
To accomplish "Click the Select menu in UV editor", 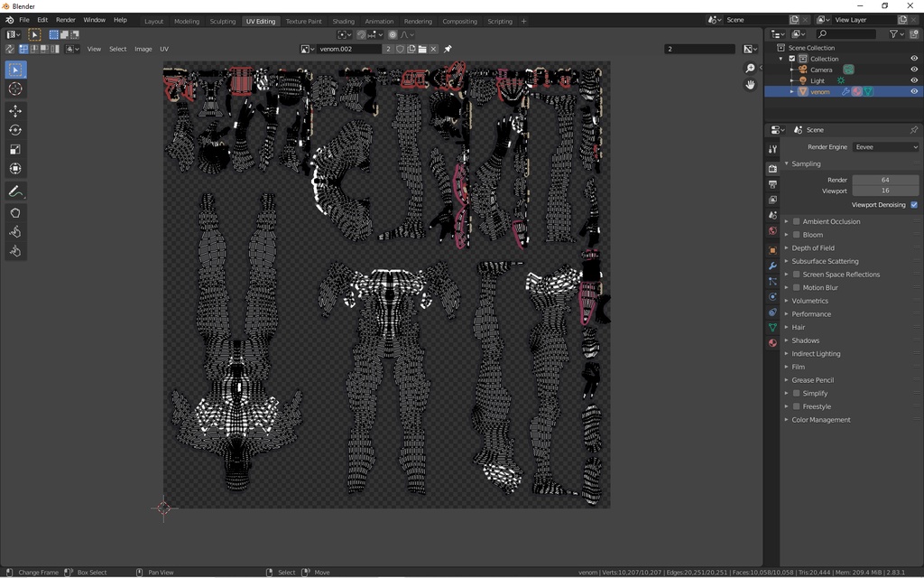I will pyautogui.click(x=117, y=49).
